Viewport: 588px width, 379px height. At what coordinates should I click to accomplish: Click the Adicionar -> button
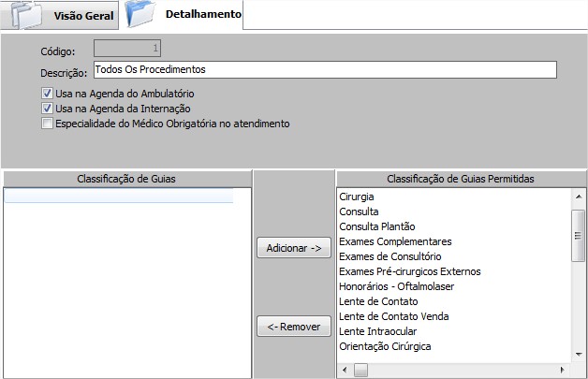coord(293,248)
